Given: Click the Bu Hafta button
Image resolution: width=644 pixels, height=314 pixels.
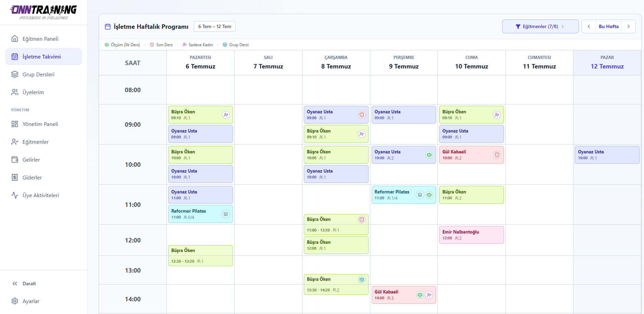Looking at the screenshot, I should (x=609, y=26).
